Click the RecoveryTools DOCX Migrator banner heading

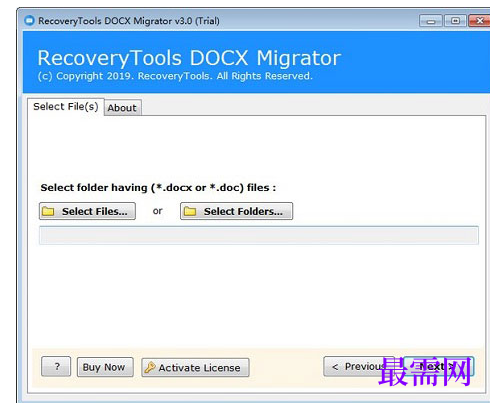pos(189,58)
